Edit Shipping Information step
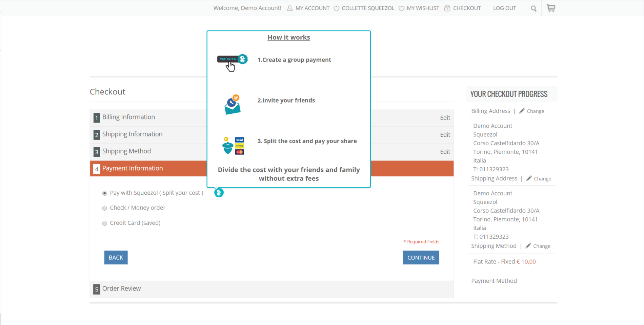The width and height of the screenshot is (644, 325). point(445,135)
